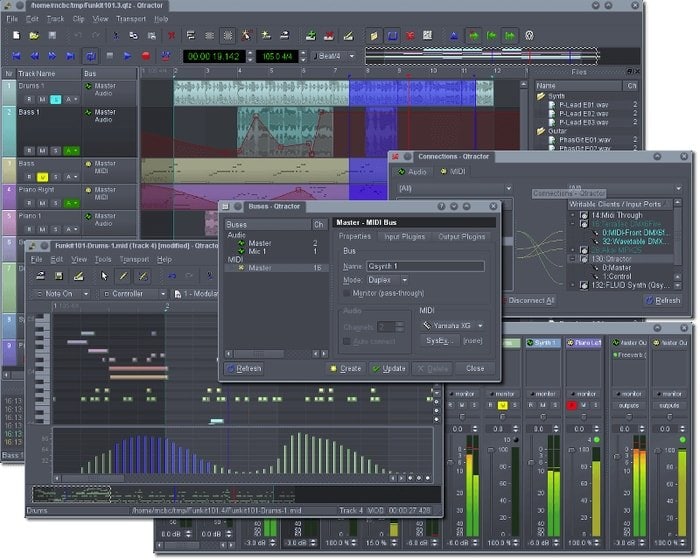
Task: Open the Clip menu
Action: (x=78, y=19)
